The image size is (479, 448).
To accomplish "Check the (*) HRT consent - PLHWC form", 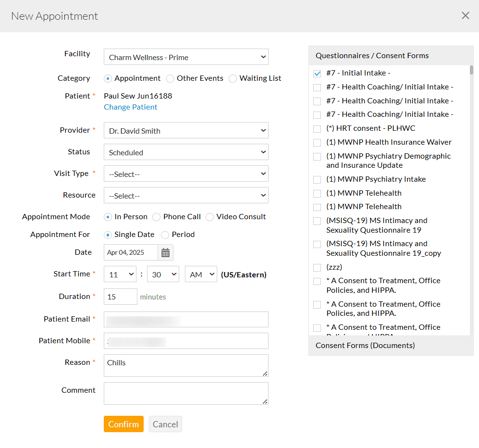I will point(316,128).
